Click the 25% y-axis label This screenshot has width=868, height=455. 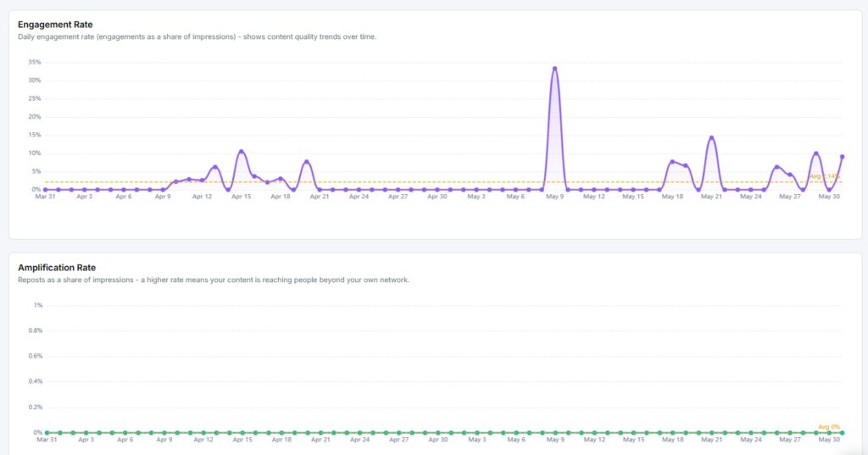(35, 98)
